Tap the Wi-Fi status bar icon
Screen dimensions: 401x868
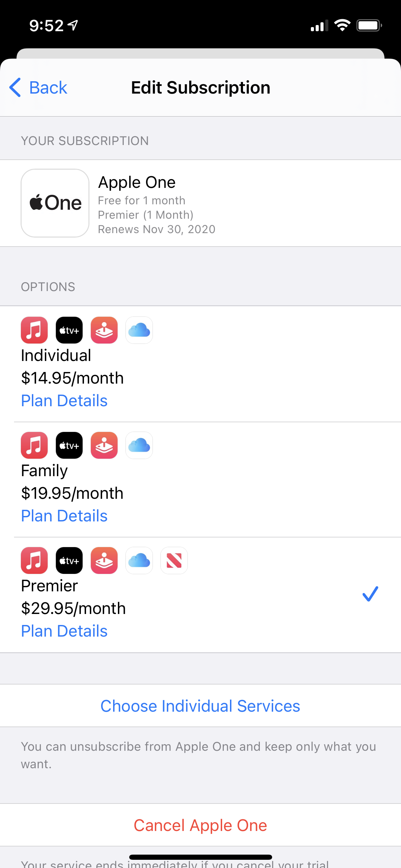342,25
